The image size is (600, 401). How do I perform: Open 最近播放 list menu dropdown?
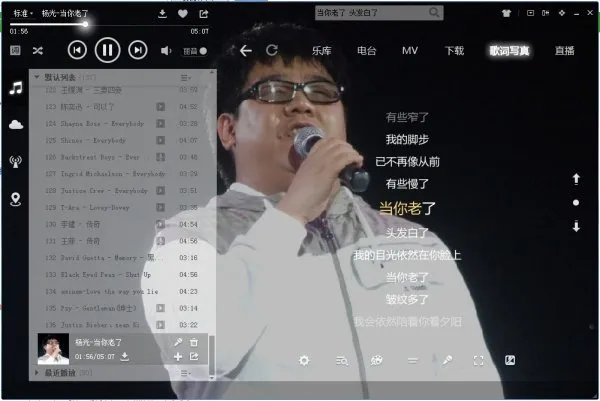click(186, 373)
